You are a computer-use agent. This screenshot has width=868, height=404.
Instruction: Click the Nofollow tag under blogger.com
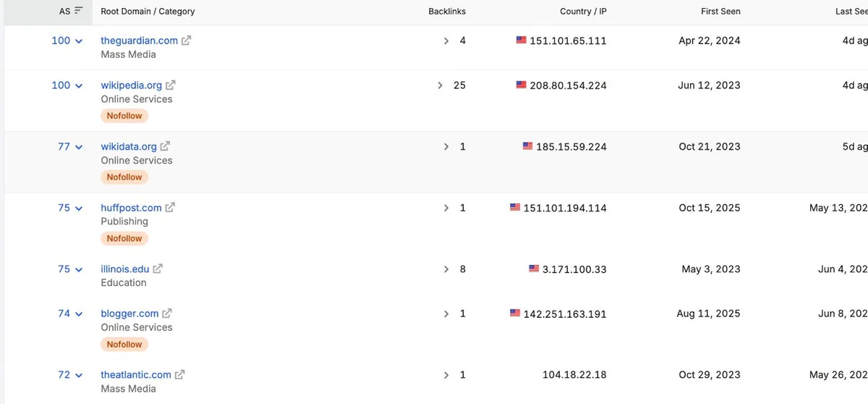pyautogui.click(x=124, y=345)
